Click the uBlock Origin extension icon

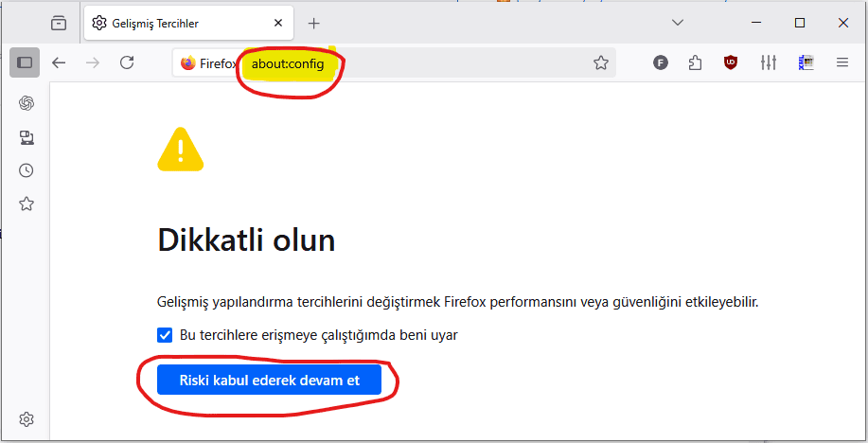[731, 62]
